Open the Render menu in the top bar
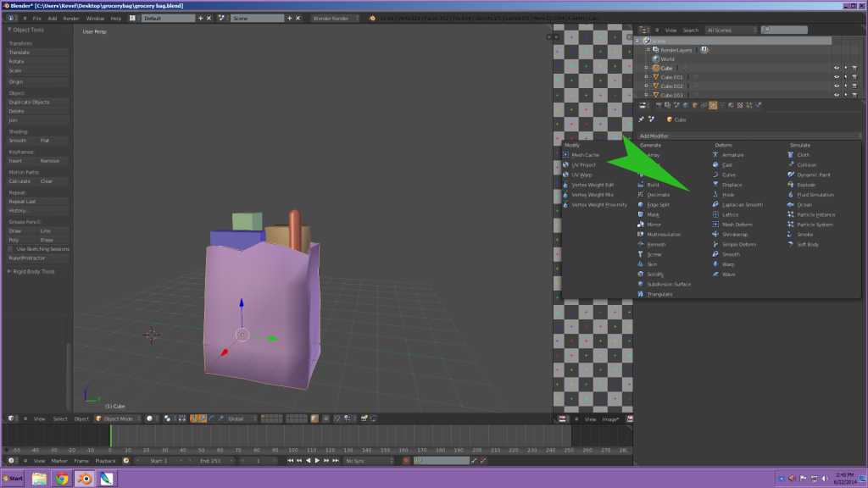The width and height of the screenshot is (868, 488). point(71,18)
